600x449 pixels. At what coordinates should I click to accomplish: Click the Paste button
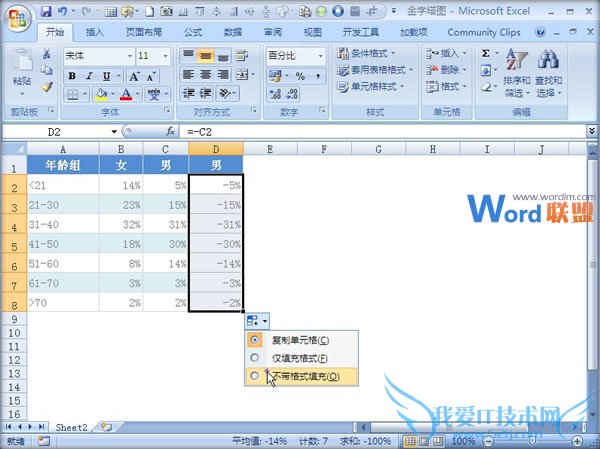(x=22, y=72)
